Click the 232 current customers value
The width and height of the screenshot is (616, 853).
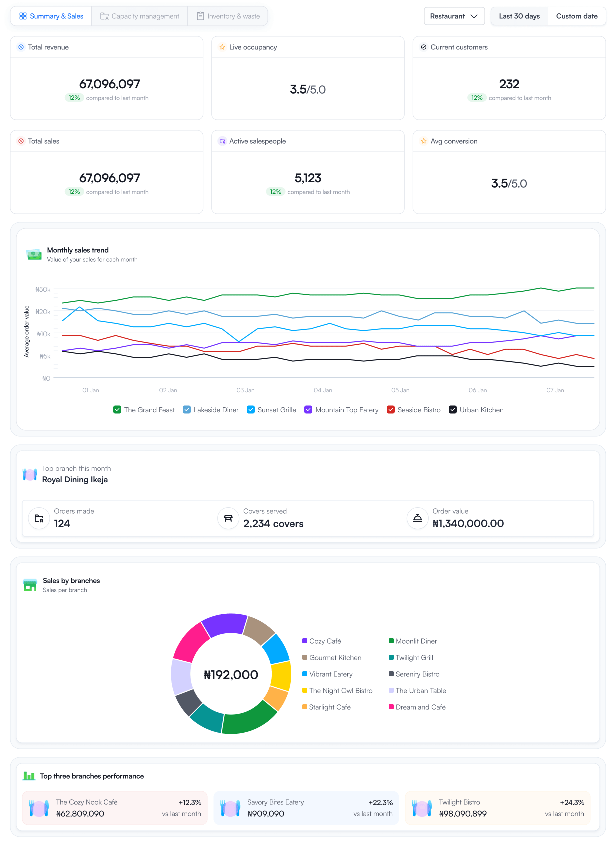pyautogui.click(x=509, y=84)
